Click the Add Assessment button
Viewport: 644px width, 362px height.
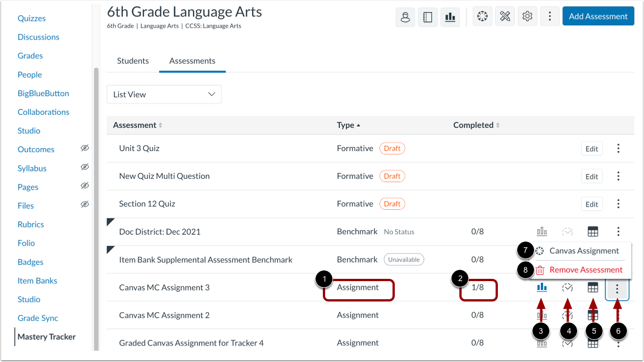(x=598, y=16)
